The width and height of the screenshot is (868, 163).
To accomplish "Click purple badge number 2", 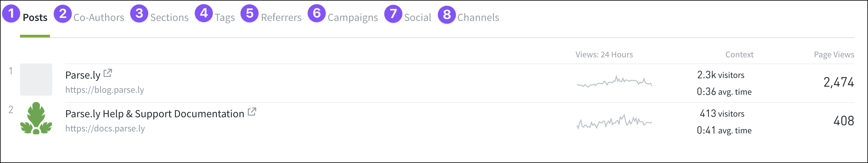I will point(63,14).
